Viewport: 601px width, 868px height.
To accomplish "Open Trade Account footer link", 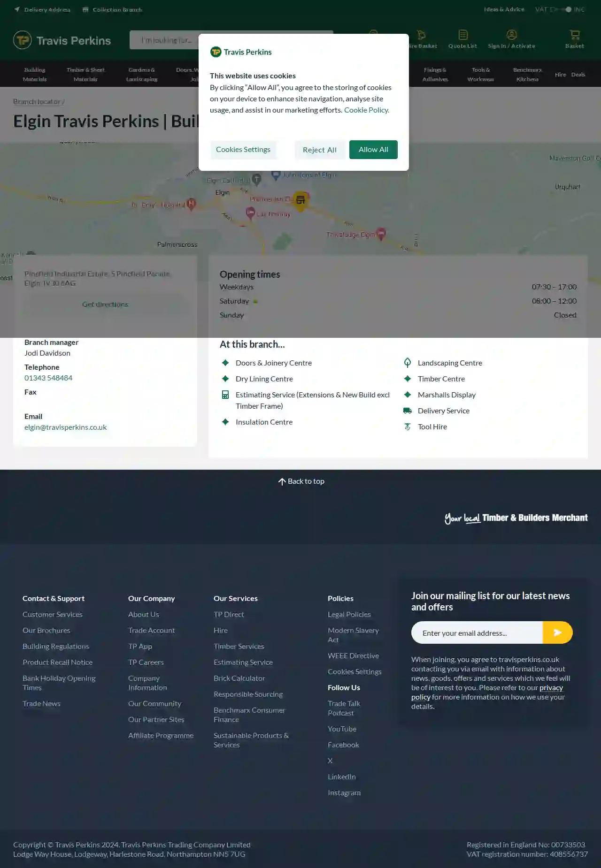I will coord(151,630).
